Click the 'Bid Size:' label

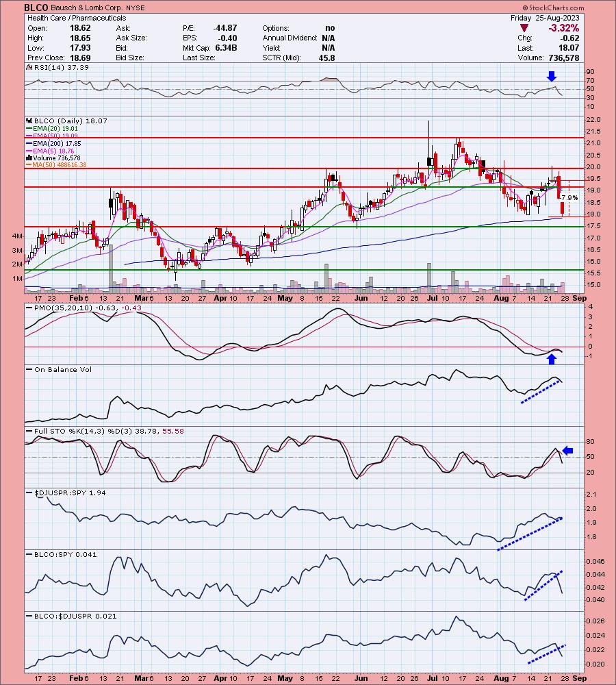tap(131, 58)
